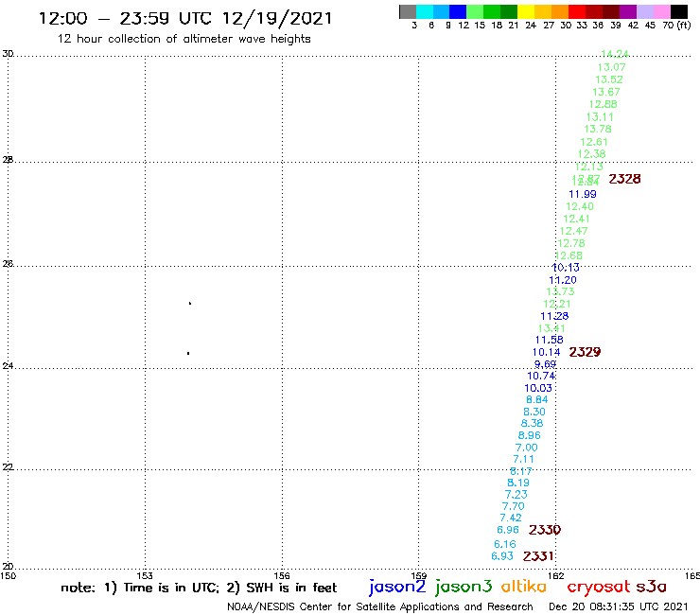Click the purple swatch in the color legend
This screenshot has height=615, width=700.
point(628,11)
